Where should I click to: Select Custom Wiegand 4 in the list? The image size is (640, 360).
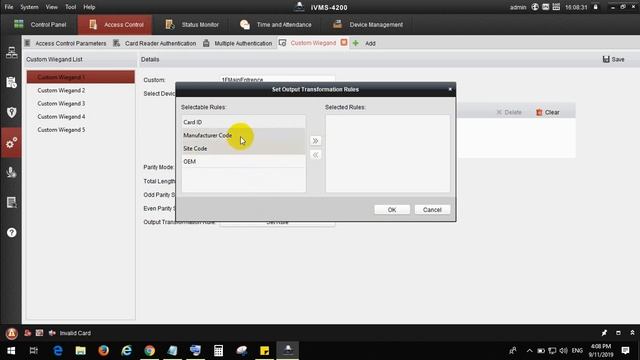[x=81, y=116]
